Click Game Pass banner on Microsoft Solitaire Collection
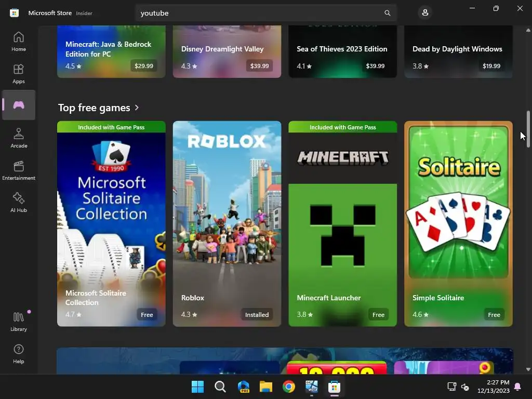532x399 pixels. tap(111, 127)
